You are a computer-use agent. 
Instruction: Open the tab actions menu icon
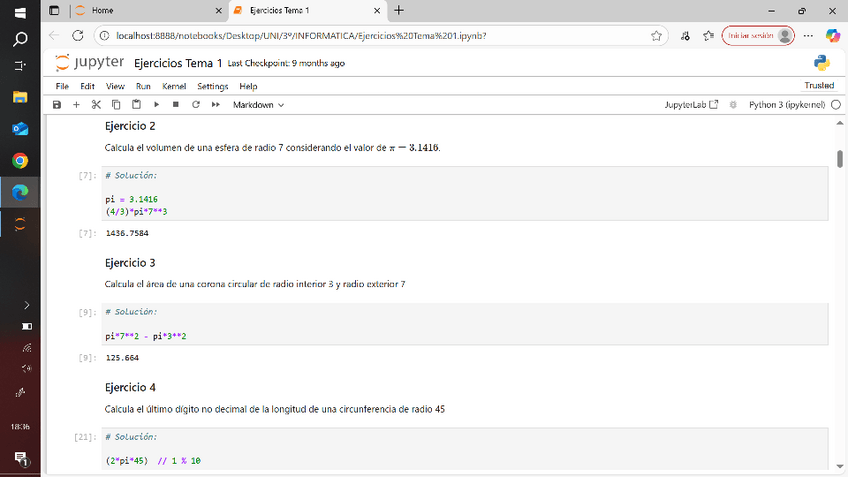click(54, 10)
